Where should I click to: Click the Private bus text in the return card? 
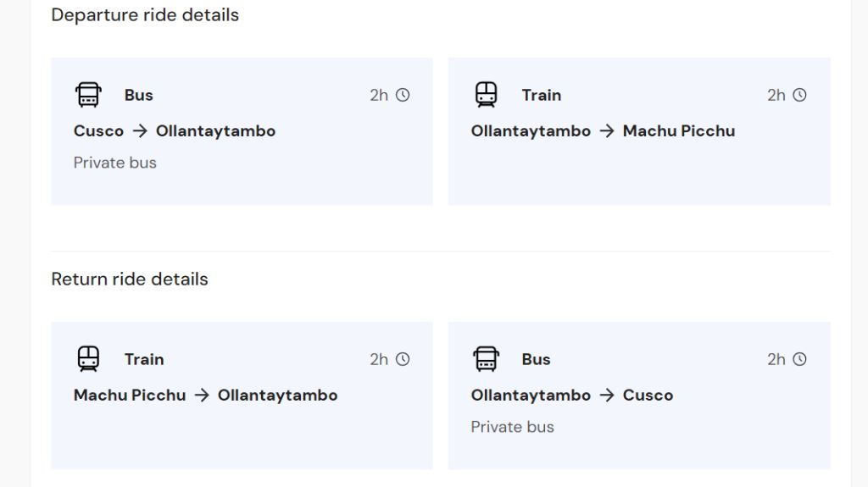(512, 427)
